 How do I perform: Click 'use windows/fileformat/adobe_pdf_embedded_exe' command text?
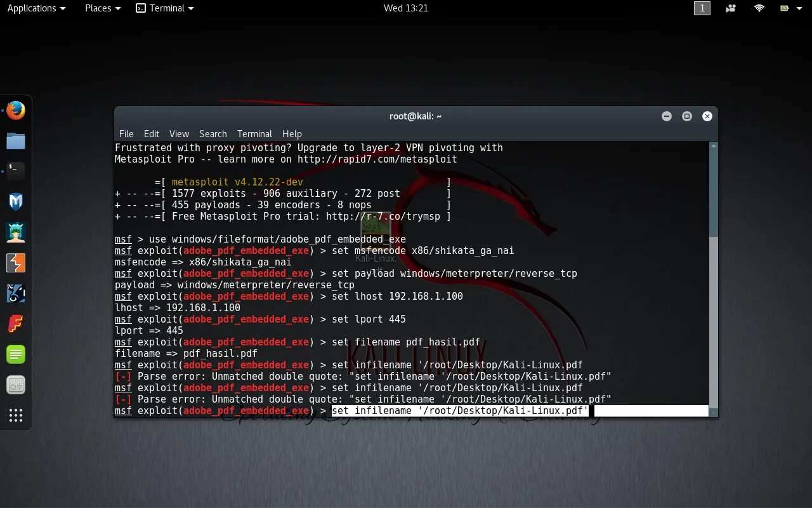(277, 239)
